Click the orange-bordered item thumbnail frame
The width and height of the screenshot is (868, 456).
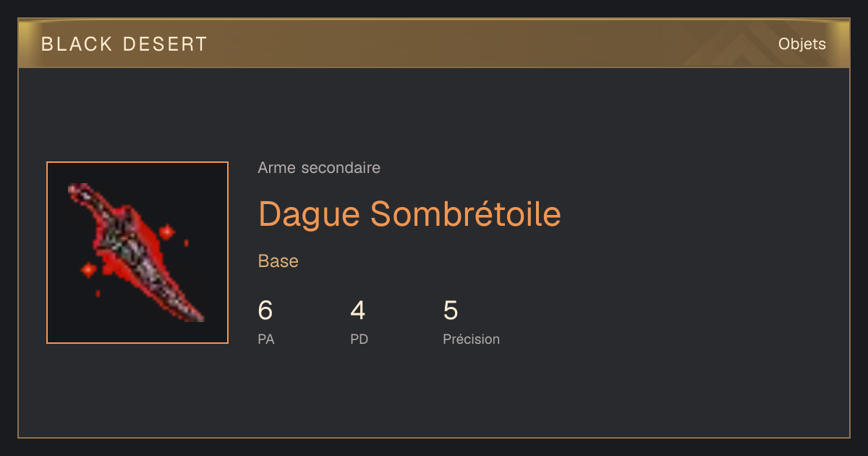click(137, 253)
